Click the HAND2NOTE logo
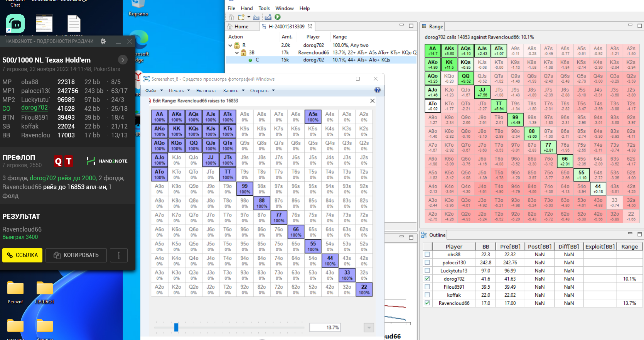 tap(107, 161)
